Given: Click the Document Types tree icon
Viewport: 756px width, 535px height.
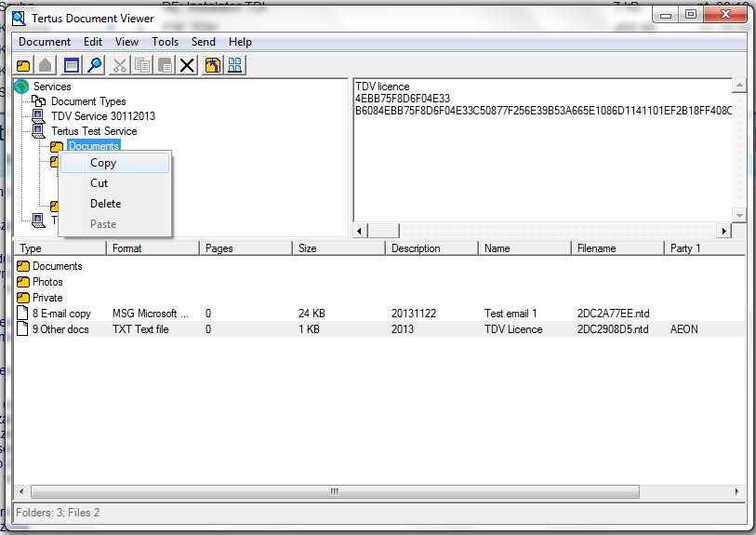Looking at the screenshot, I should pyautogui.click(x=38, y=100).
